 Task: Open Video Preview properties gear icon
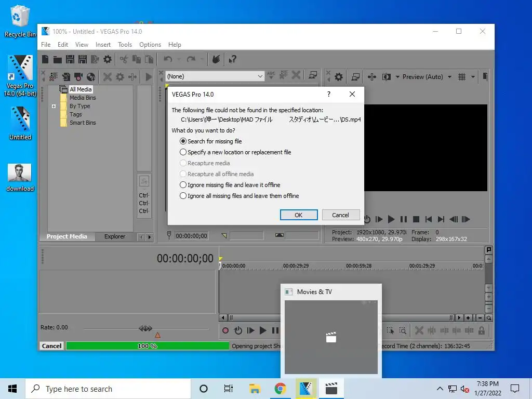point(339,77)
